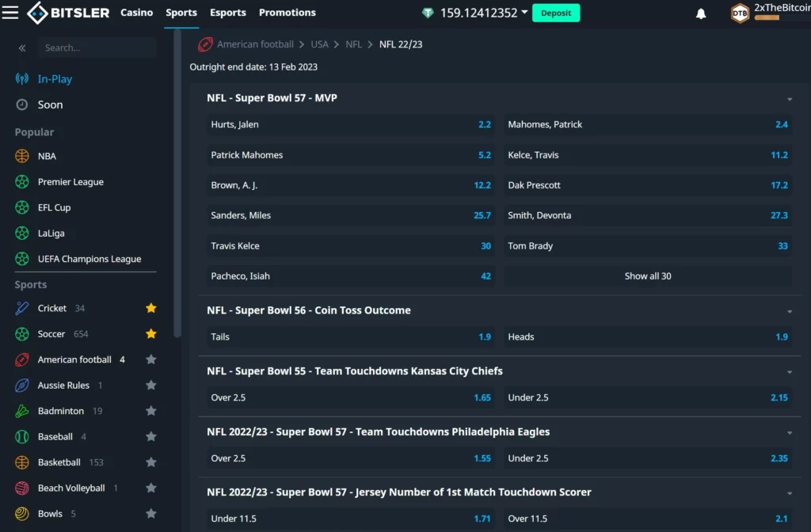Screen dimensions: 811x532
Task: Open the balance currency dropdown
Action: 524,12
